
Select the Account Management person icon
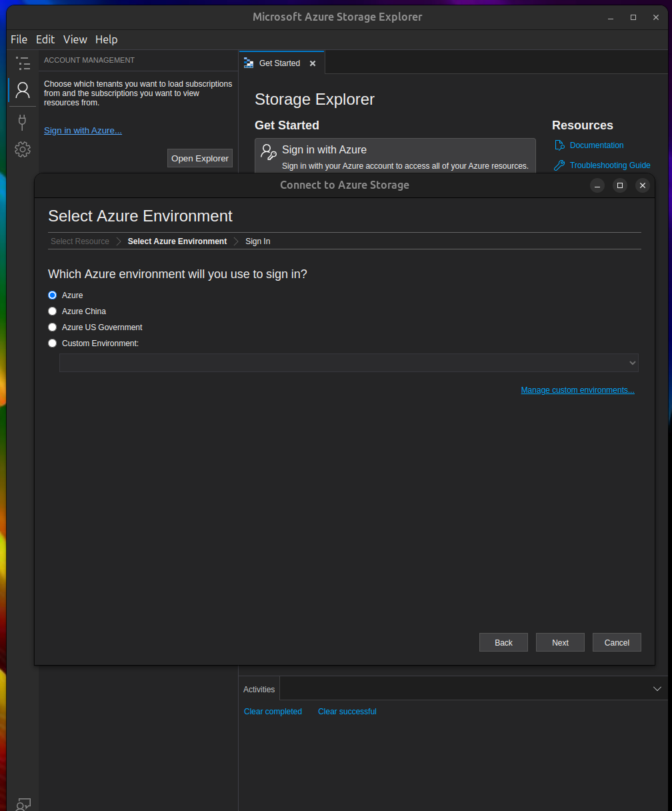click(x=23, y=89)
